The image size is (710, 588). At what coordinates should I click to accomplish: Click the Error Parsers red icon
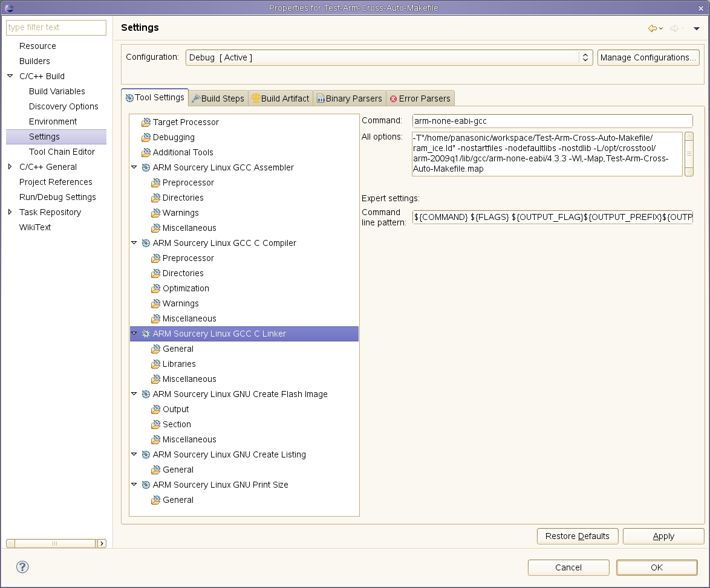tap(394, 99)
